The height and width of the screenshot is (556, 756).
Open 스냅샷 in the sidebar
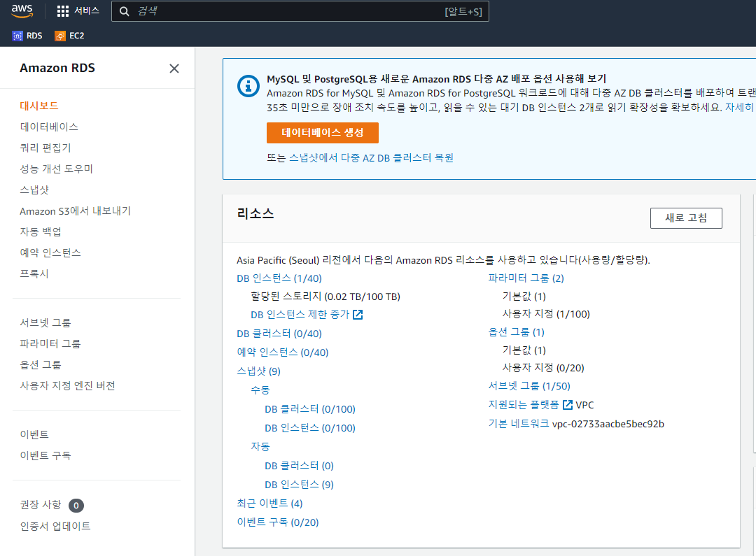pyautogui.click(x=34, y=190)
